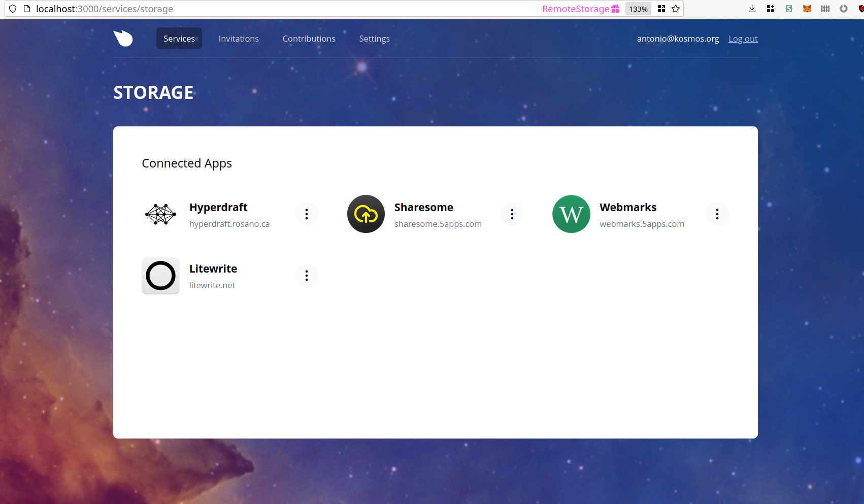Viewport: 864px width, 504px height.
Task: Click the litewrite.net URL text
Action: (x=212, y=285)
